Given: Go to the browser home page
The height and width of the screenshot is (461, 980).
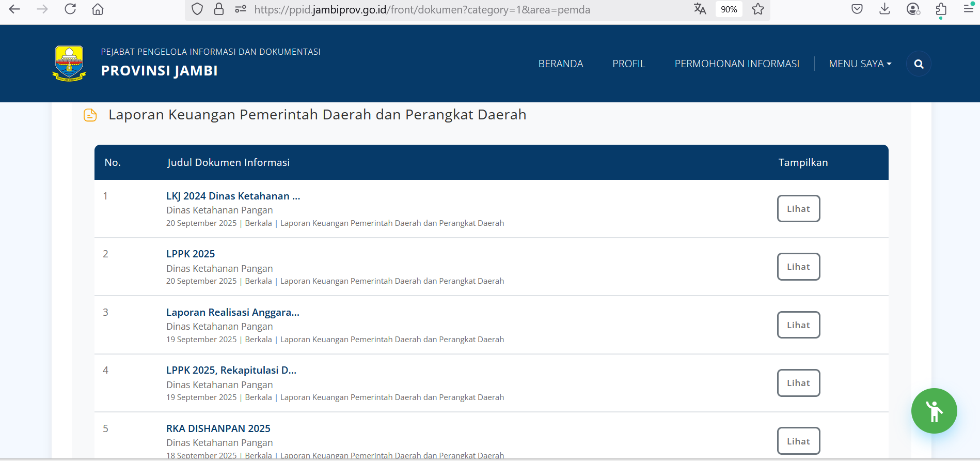Looking at the screenshot, I should [98, 9].
